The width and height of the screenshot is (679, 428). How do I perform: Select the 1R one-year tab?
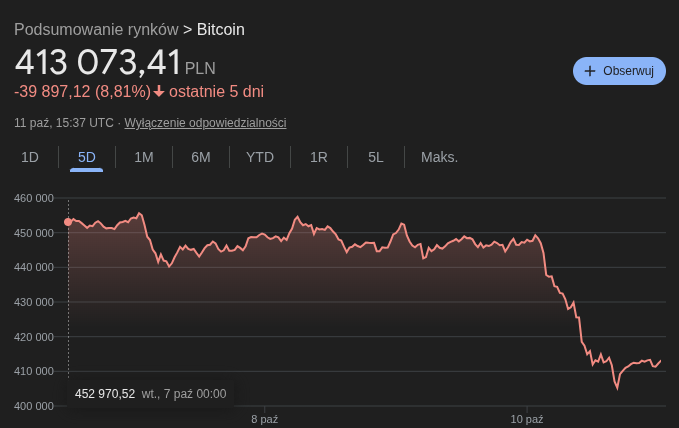click(319, 157)
